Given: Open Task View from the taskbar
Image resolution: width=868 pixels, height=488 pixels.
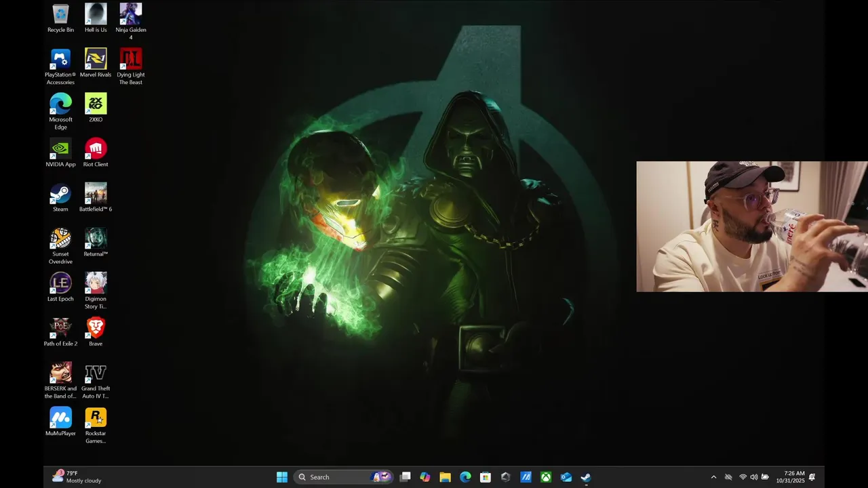Looking at the screenshot, I should pyautogui.click(x=405, y=477).
